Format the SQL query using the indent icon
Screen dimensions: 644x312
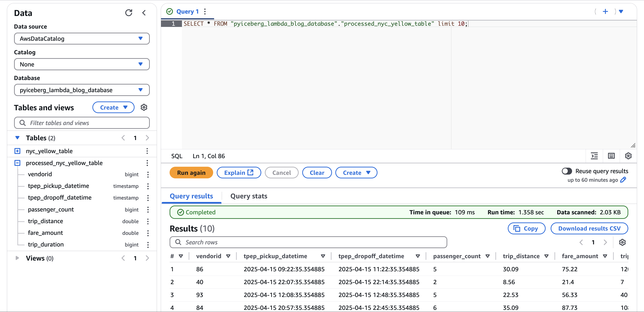(x=594, y=156)
